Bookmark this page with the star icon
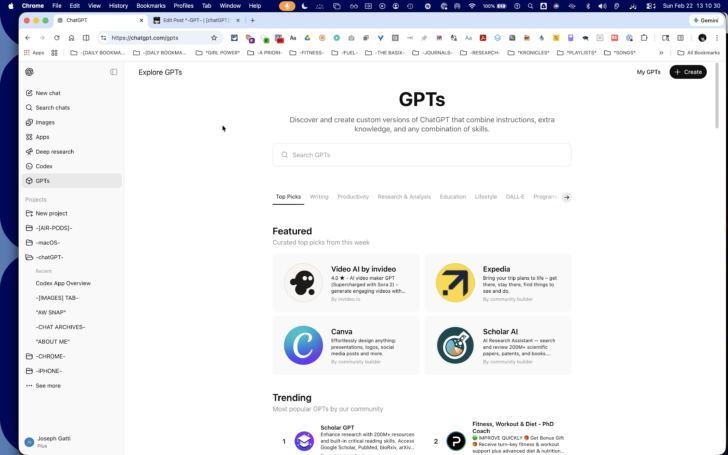Image resolution: width=728 pixels, height=455 pixels. pos(214,38)
